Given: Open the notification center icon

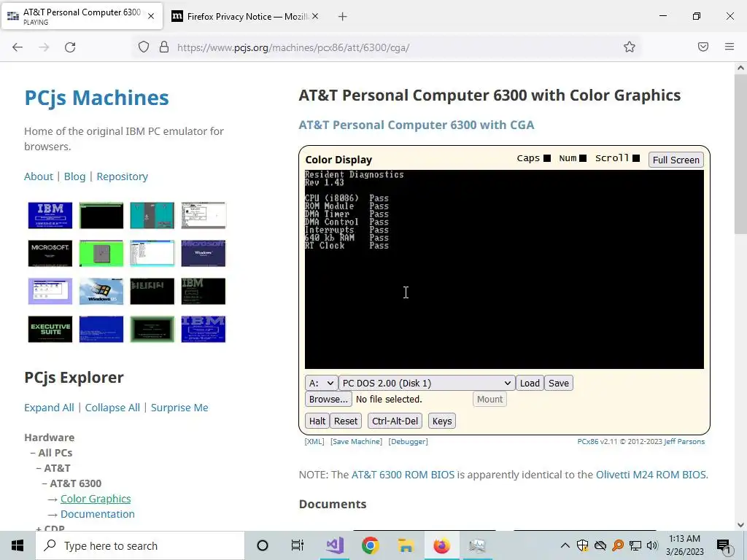Looking at the screenshot, I should 724,546.
